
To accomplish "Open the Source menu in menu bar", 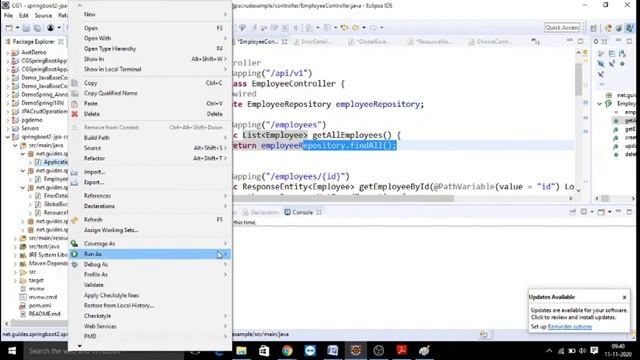I will [43, 16].
